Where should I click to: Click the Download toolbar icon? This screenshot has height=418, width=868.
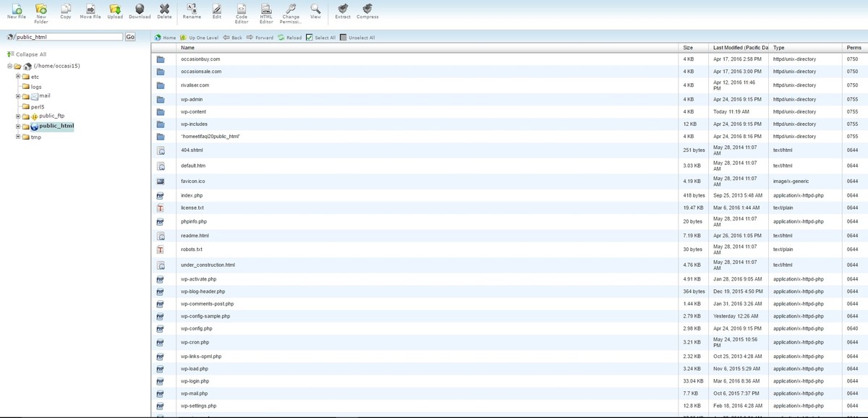140,9
